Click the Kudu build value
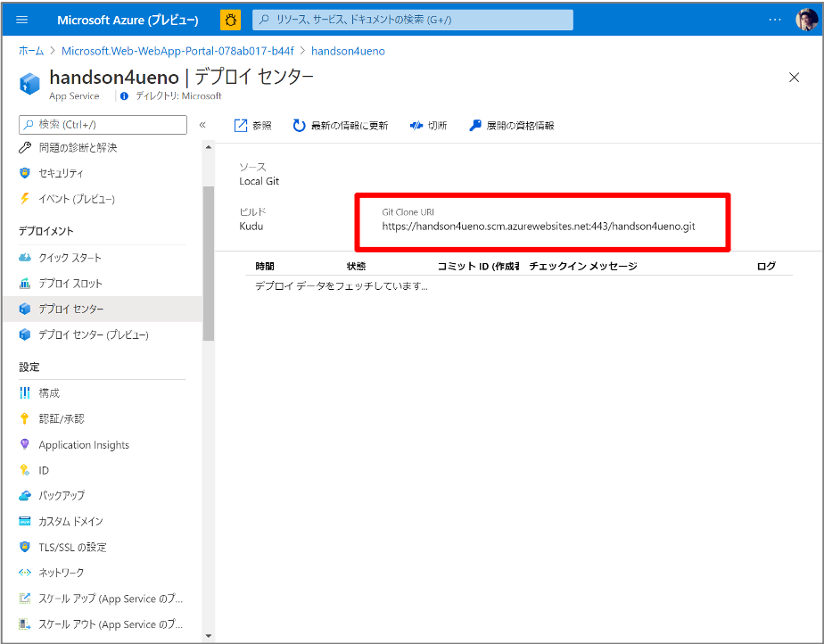The width and height of the screenshot is (824, 644). (251, 227)
